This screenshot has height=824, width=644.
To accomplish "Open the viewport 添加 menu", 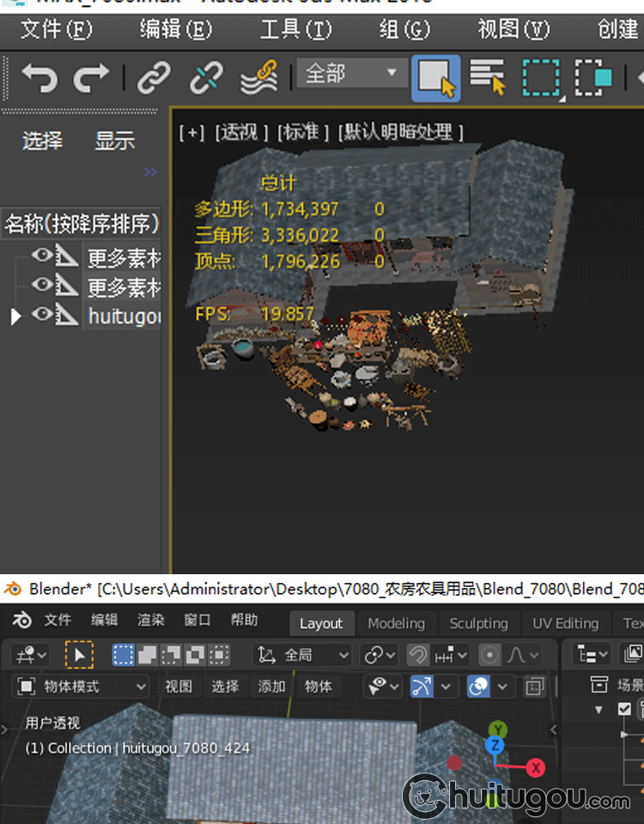I will (x=271, y=687).
